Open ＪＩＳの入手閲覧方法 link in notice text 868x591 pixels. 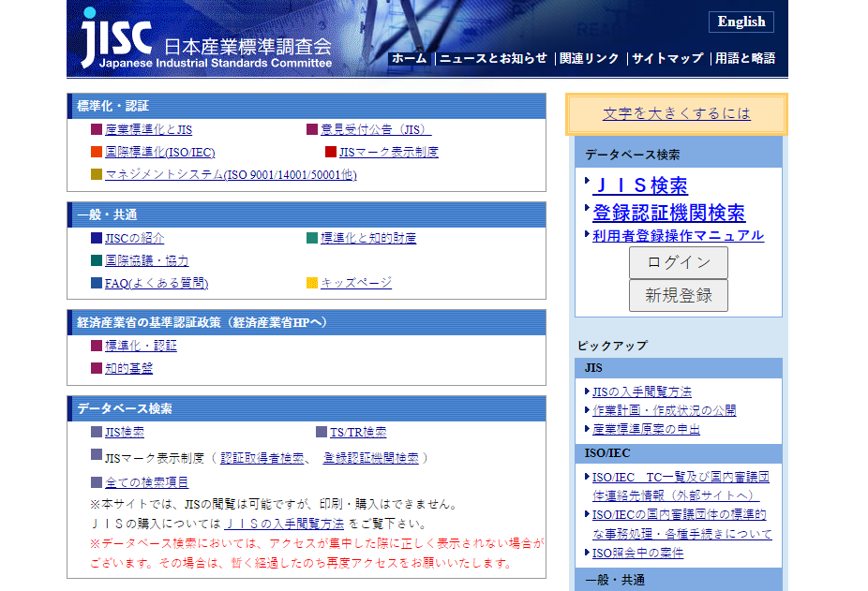point(284,525)
